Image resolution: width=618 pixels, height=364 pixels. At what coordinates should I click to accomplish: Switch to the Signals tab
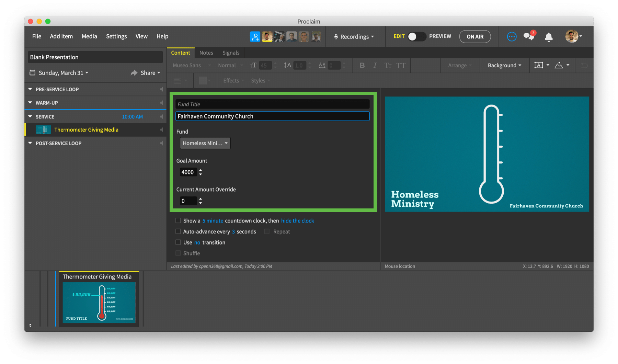231,53
